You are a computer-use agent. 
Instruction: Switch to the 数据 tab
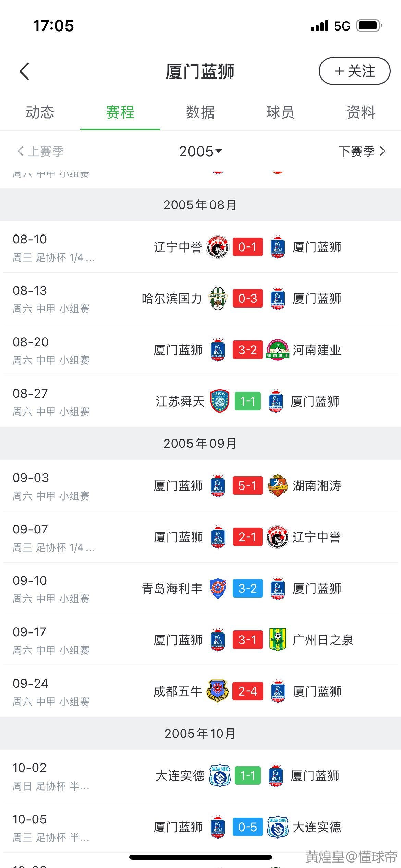(200, 112)
